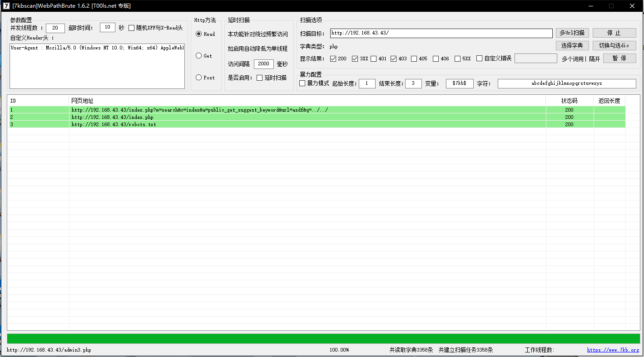644x357 pixels.
Task: Click status code 200 for robots.txt row
Action: [569, 124]
